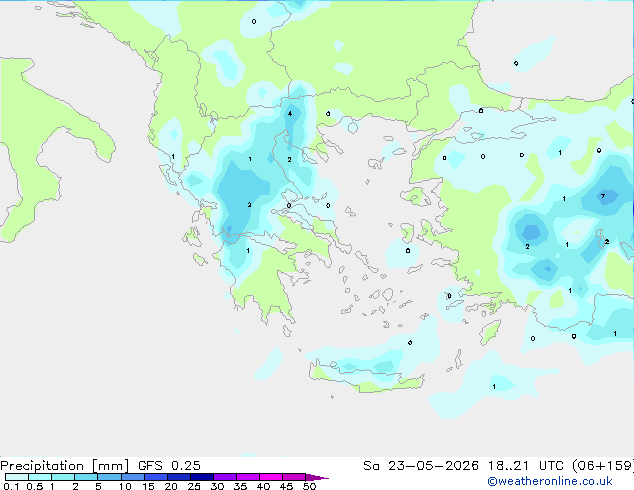
Task: Click the 2–5 mm legend color swatch
Action: pos(86,477)
